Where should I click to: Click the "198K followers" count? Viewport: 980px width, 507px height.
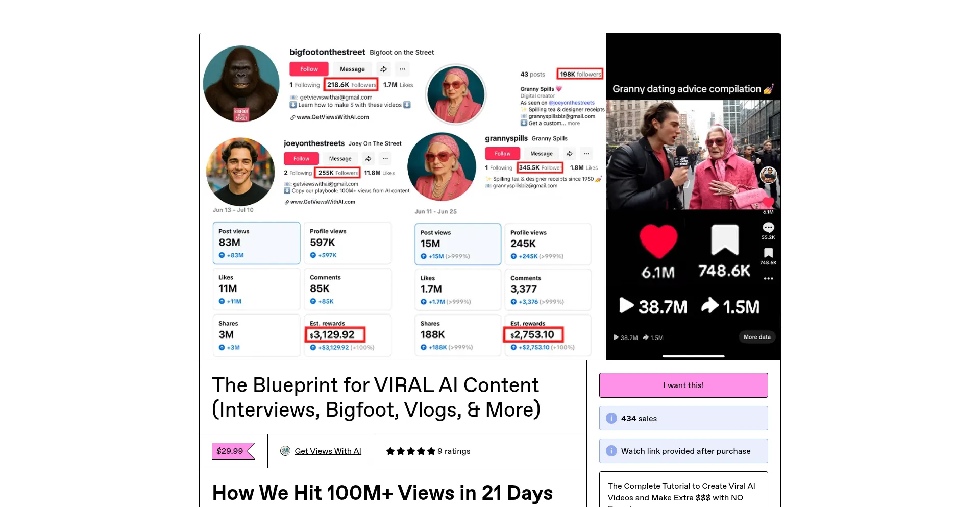click(x=580, y=75)
